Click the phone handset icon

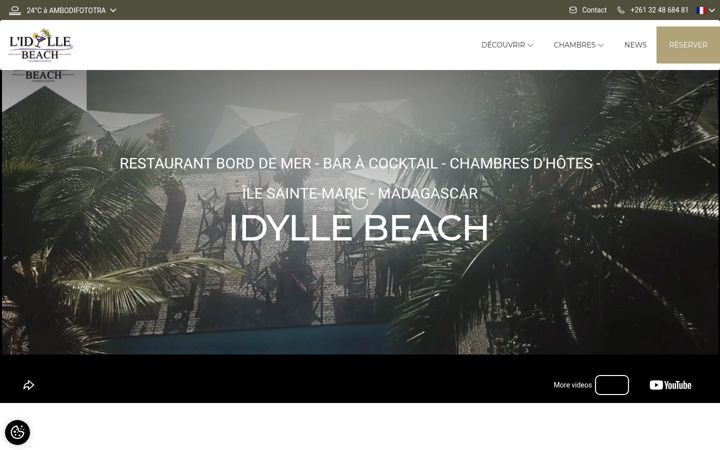click(620, 10)
